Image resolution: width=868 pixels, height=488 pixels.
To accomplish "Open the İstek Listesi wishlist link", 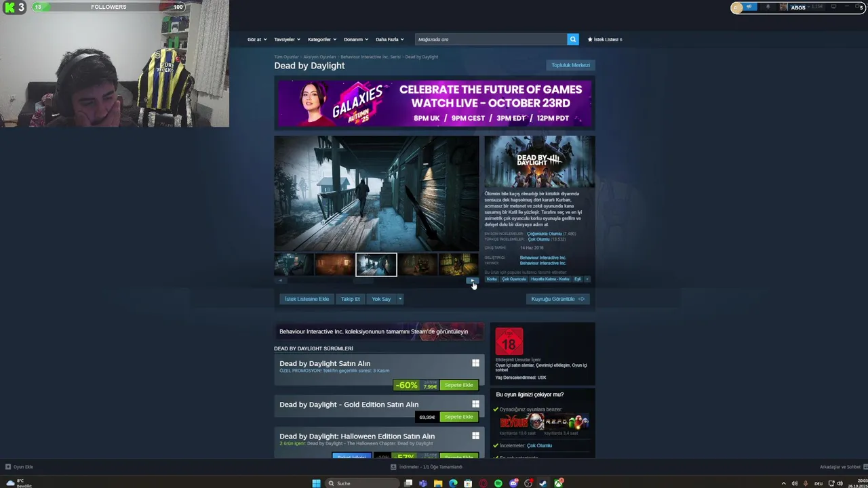I will point(605,39).
